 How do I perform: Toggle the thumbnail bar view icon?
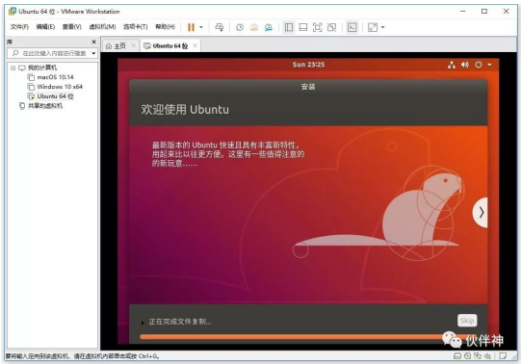pyautogui.click(x=303, y=27)
